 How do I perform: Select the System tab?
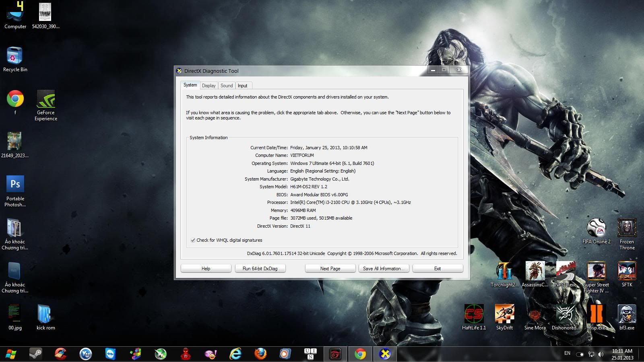click(x=190, y=85)
